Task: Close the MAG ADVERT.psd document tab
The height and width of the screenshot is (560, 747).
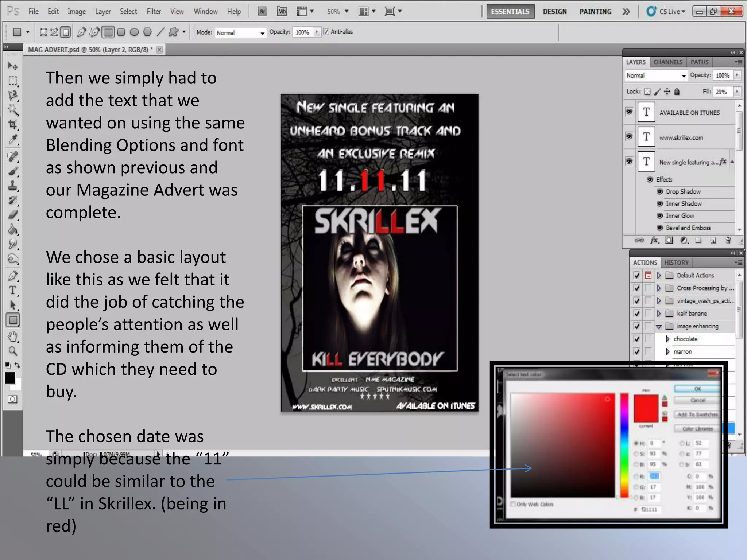Action: (159, 50)
